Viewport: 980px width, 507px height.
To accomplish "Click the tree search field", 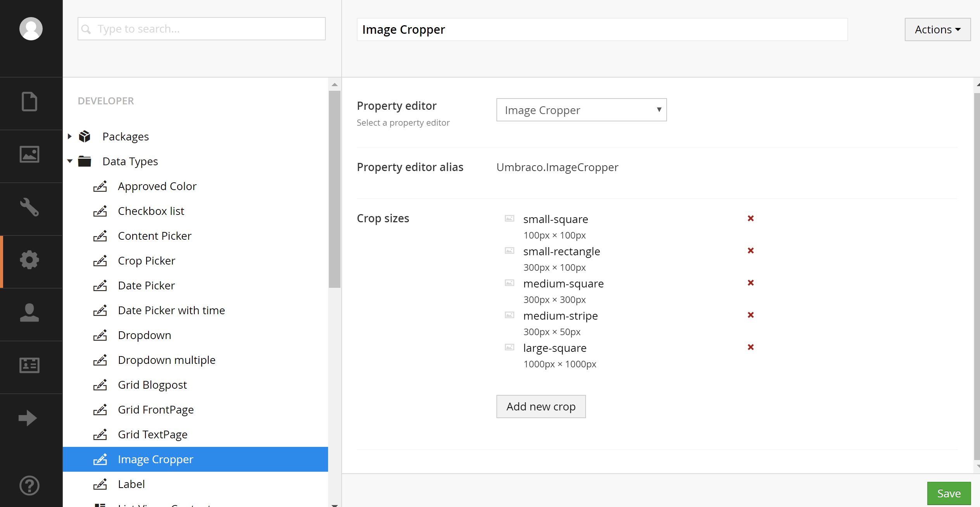I will coord(202,29).
